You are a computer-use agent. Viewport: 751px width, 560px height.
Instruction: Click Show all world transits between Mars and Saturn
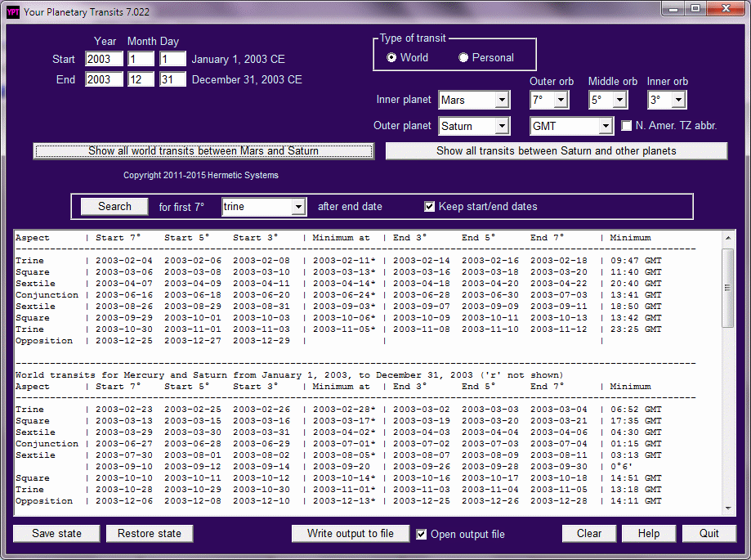(x=203, y=151)
